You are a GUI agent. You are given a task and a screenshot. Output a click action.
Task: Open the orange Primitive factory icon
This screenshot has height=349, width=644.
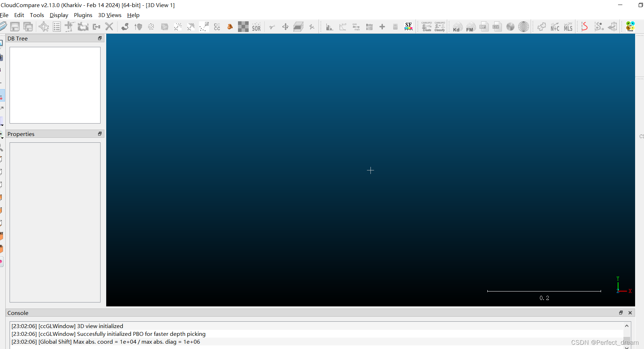coord(230,27)
